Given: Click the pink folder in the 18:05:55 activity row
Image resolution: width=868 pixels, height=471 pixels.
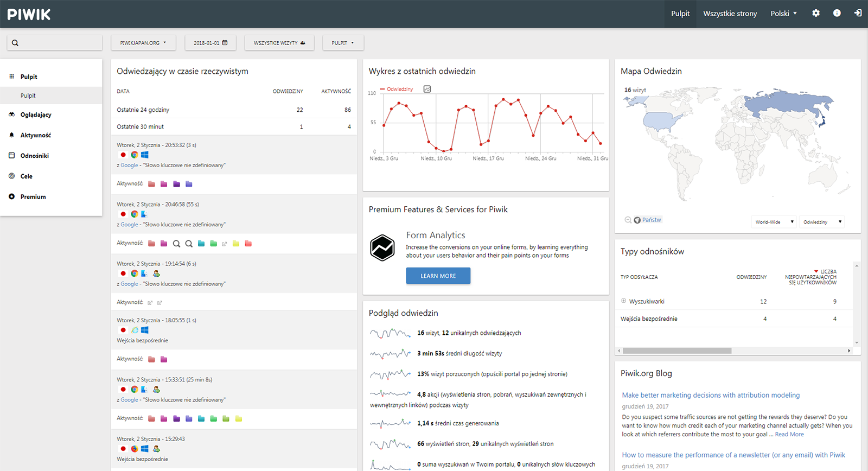Looking at the screenshot, I should click(x=164, y=359).
